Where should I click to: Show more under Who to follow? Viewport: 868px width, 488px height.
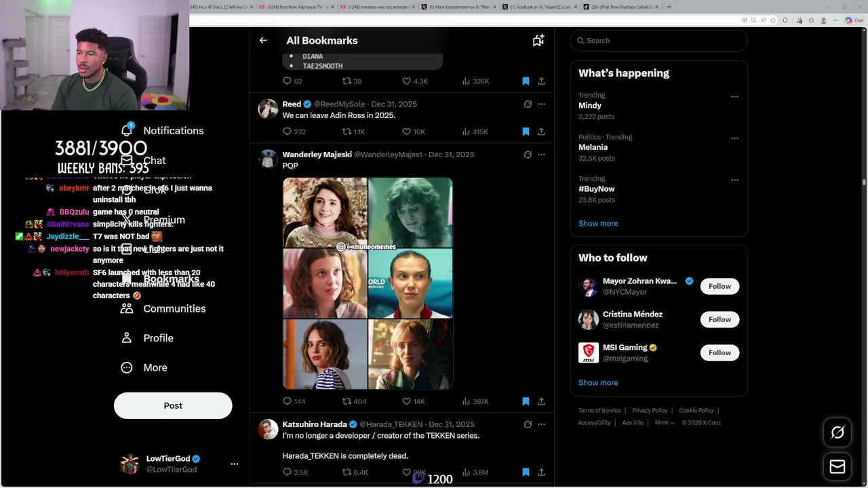tap(598, 383)
